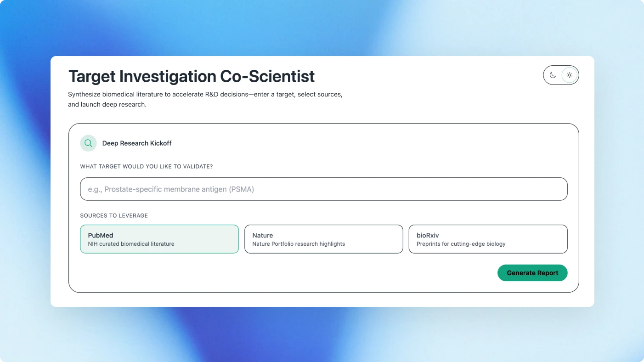The height and width of the screenshot is (362, 644).
Task: Click the Deep Research Kickoff header
Action: coord(137,143)
